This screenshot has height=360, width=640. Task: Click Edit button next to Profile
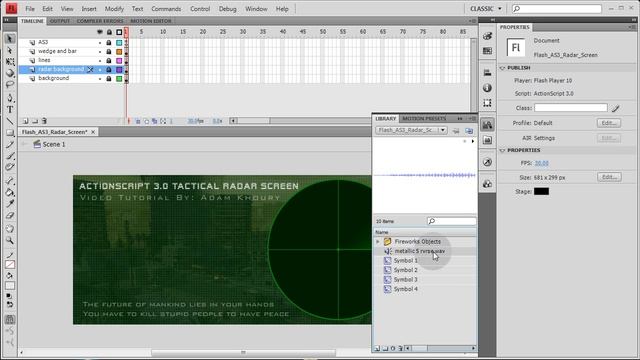coord(609,123)
